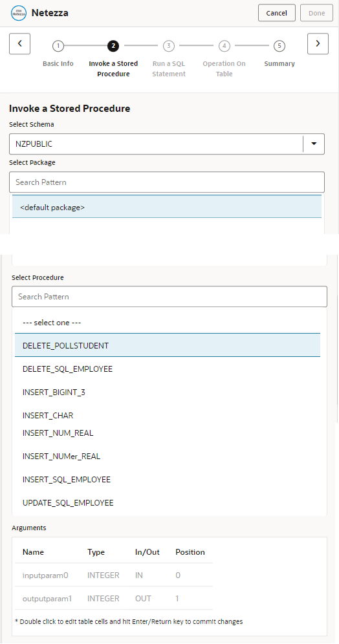
Task: Click the Name column header
Action: (33, 552)
